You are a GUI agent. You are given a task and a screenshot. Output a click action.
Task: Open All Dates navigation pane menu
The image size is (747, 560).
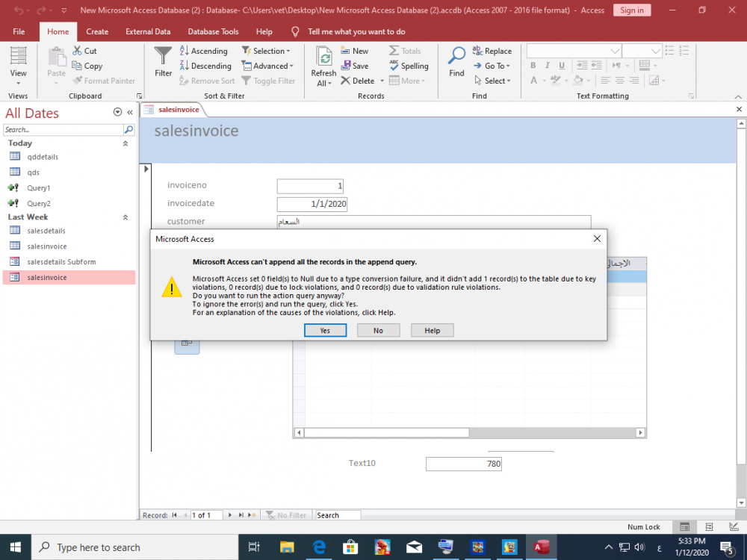tap(117, 113)
